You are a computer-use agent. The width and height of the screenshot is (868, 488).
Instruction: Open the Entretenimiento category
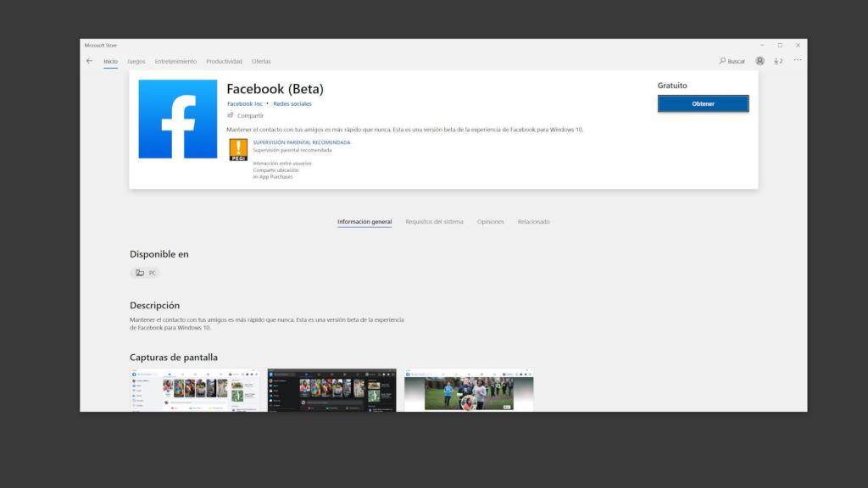click(x=174, y=61)
